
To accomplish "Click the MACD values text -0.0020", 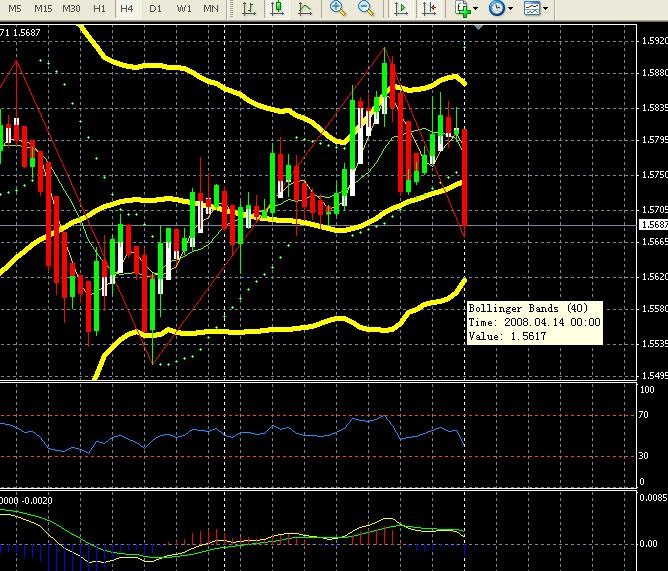I will [36, 501].
